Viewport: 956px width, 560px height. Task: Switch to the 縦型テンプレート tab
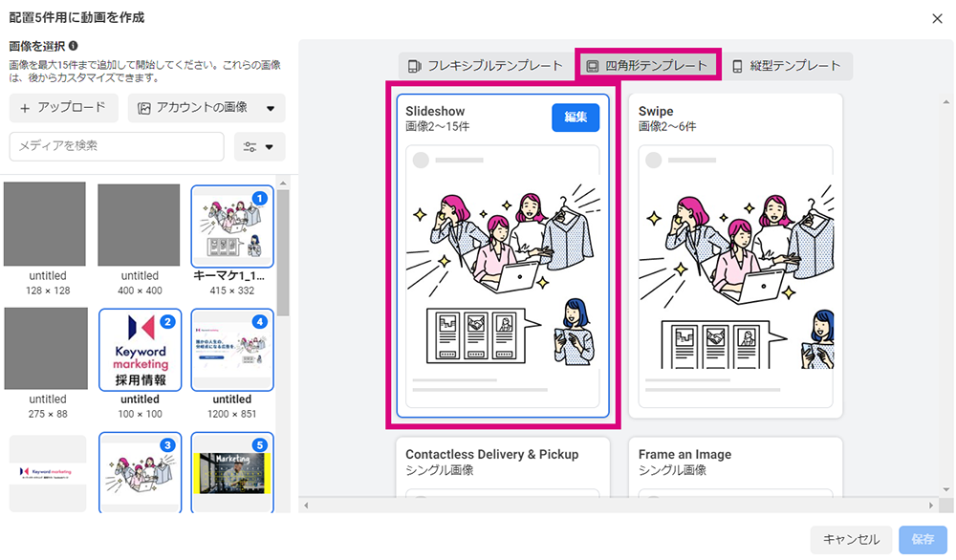point(787,66)
